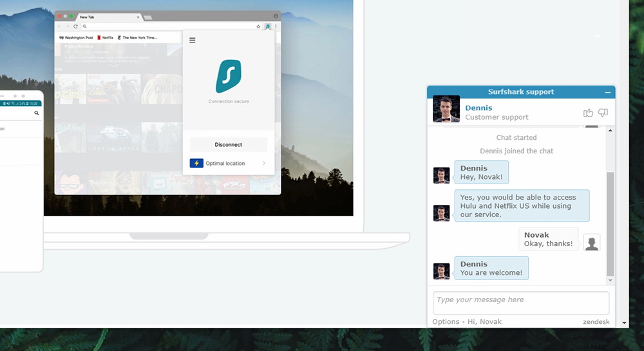This screenshot has width=644, height=351.
Task: Click the Hulu and Netflix US message
Action: click(x=522, y=205)
